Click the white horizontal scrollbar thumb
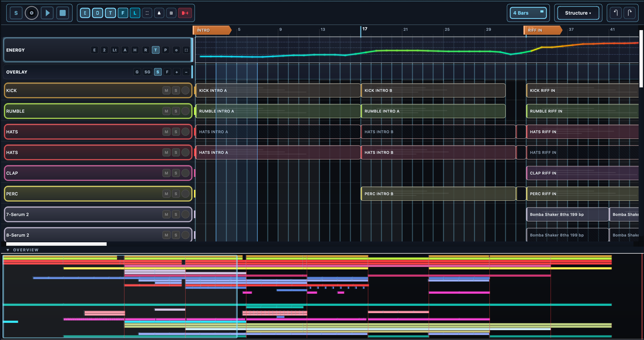The image size is (644, 340). pos(56,244)
